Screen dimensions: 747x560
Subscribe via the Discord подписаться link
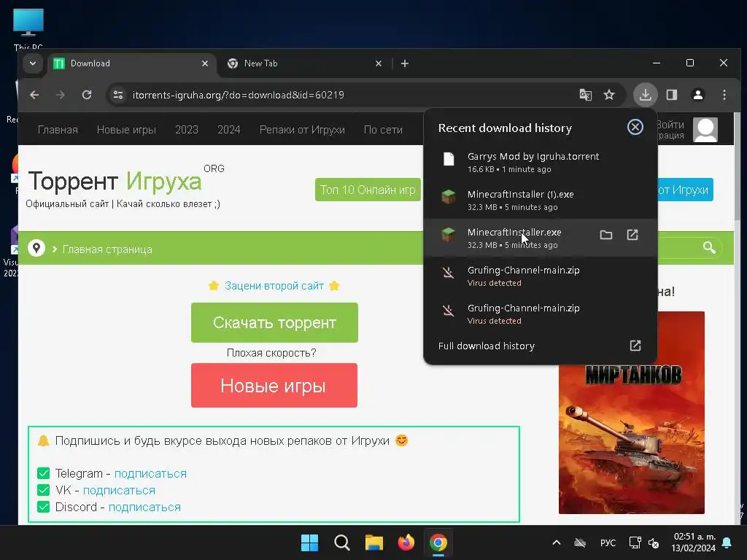tap(145, 507)
